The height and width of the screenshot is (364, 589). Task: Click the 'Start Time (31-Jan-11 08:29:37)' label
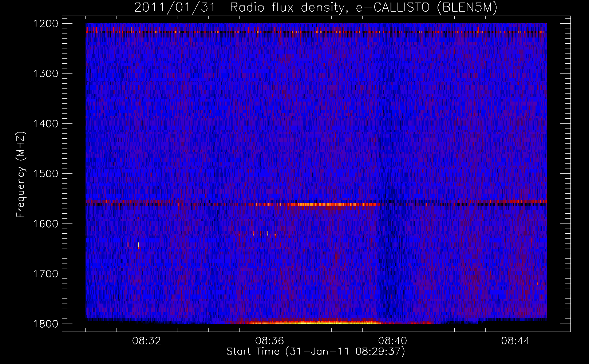click(x=316, y=352)
